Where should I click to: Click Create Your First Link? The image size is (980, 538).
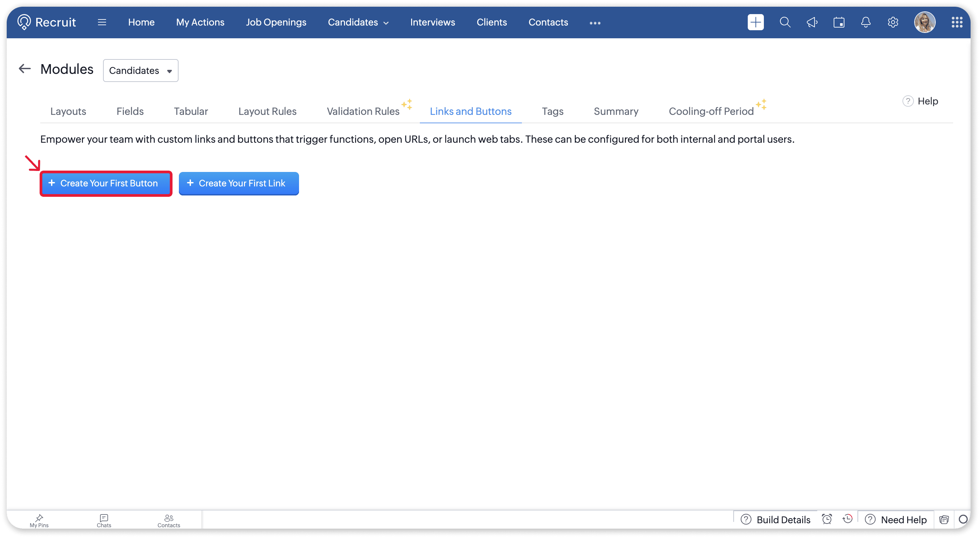tap(239, 183)
